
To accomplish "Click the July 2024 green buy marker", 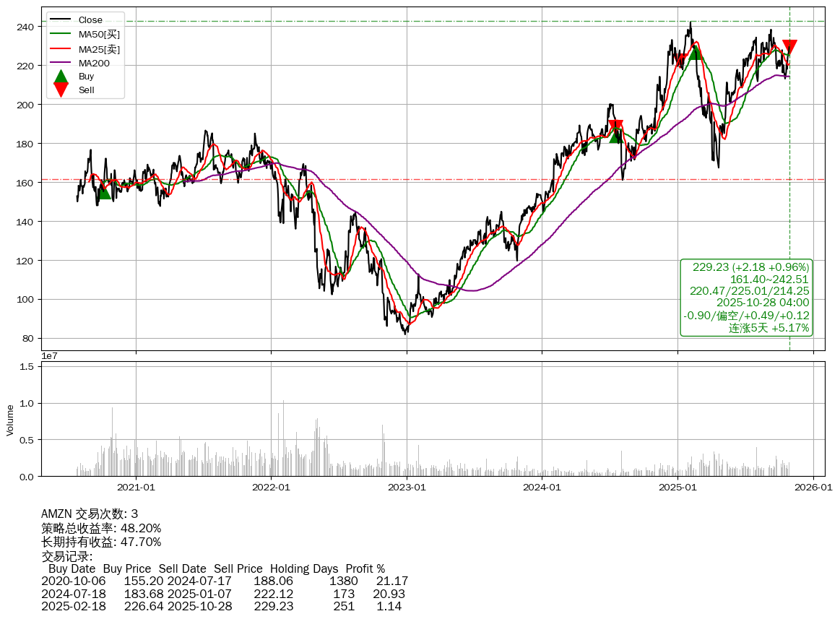I will coord(616,135).
